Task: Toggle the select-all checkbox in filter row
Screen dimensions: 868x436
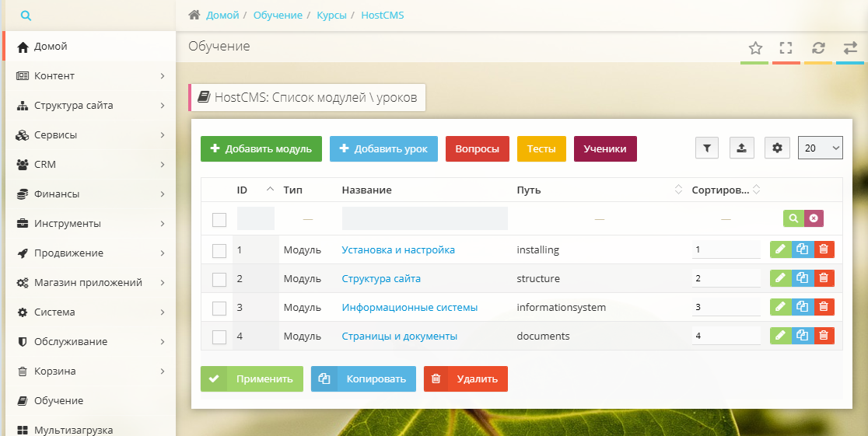Action: [219, 220]
